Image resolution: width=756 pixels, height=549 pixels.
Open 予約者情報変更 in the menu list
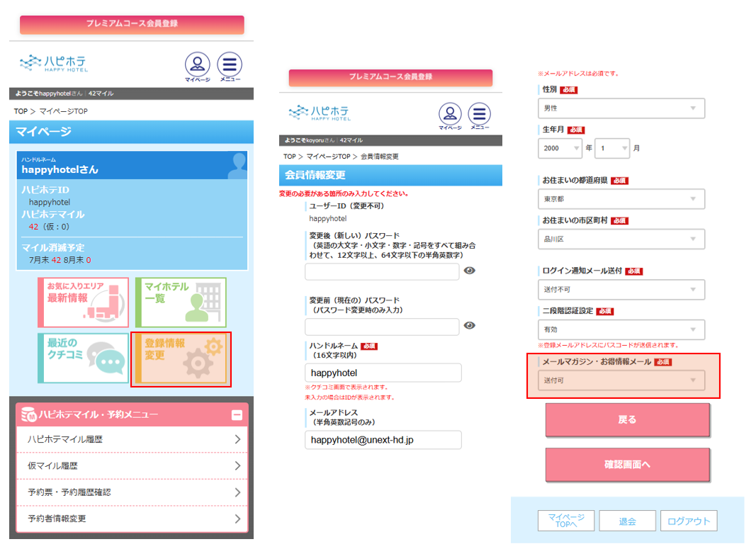(132, 519)
